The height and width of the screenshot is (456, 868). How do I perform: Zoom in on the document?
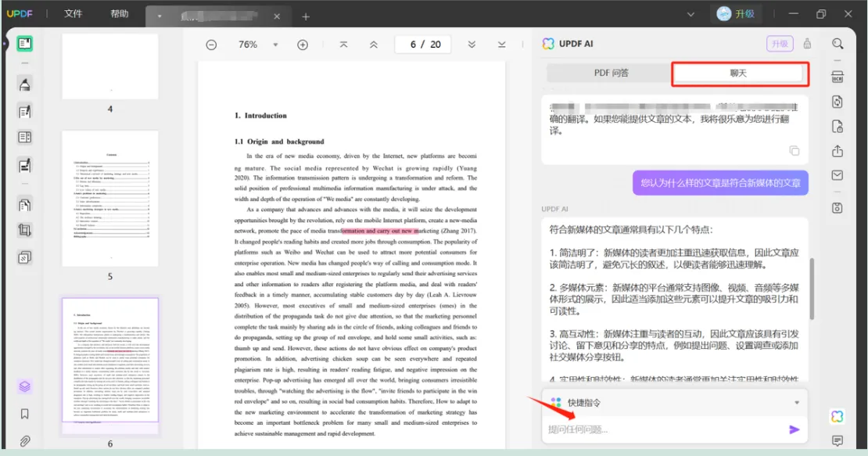pos(303,45)
